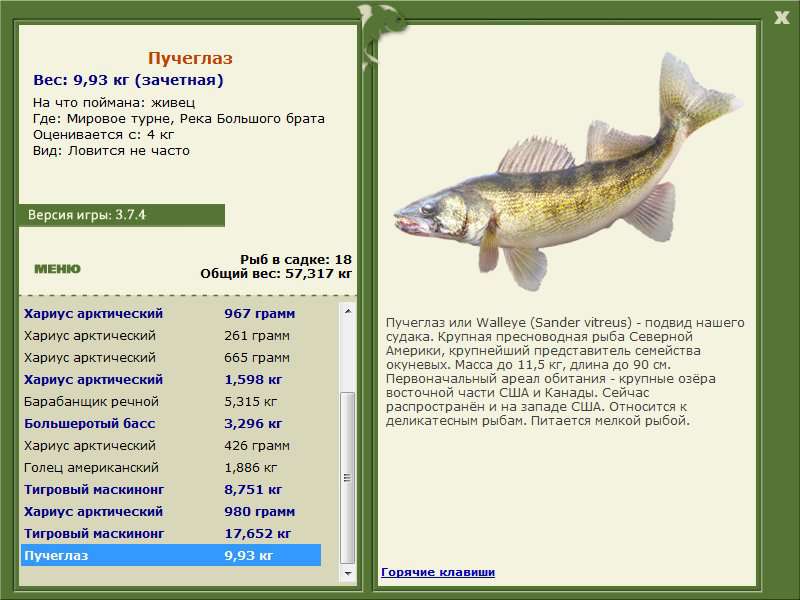Pick the Тигровый маскинонг 17,652 кг row

[171, 533]
